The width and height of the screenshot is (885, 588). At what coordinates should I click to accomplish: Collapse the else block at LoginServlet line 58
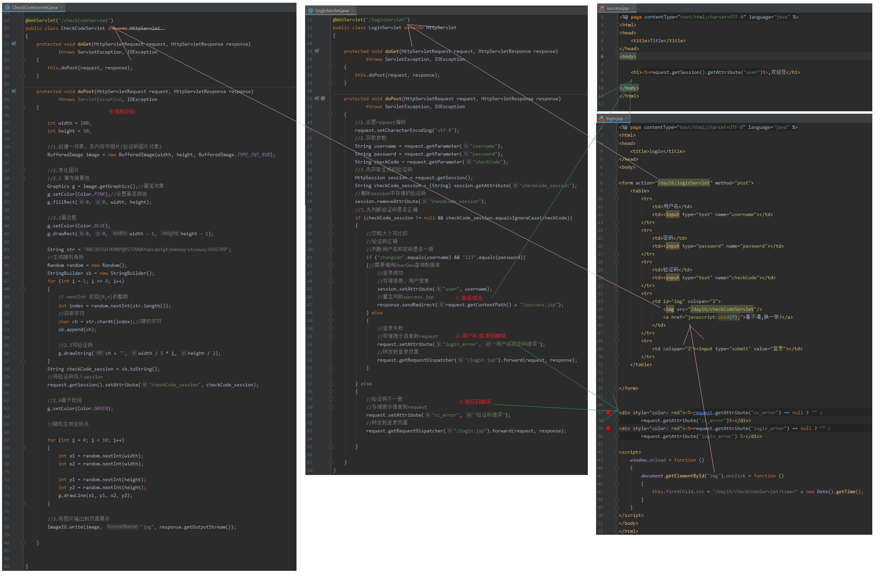point(331,391)
